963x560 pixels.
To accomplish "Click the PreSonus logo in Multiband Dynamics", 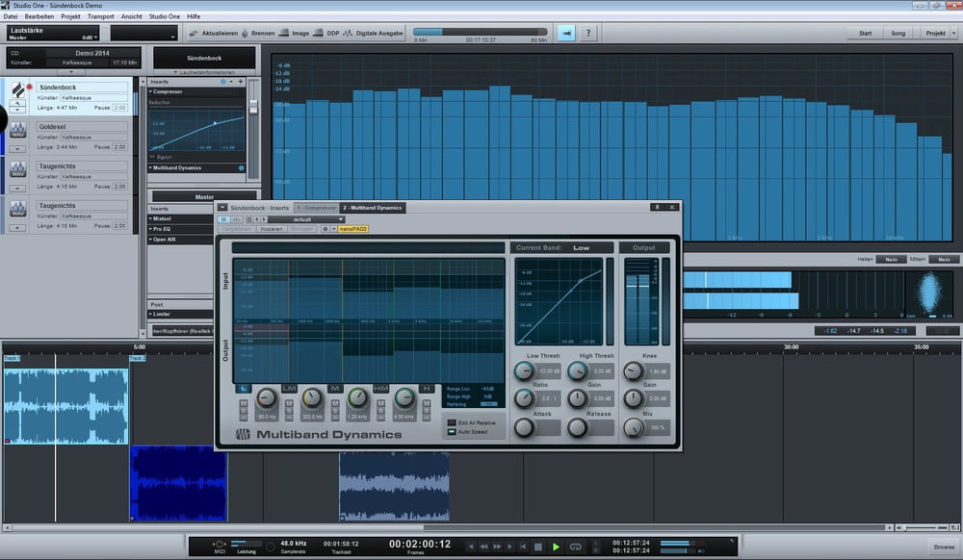I will click(245, 435).
